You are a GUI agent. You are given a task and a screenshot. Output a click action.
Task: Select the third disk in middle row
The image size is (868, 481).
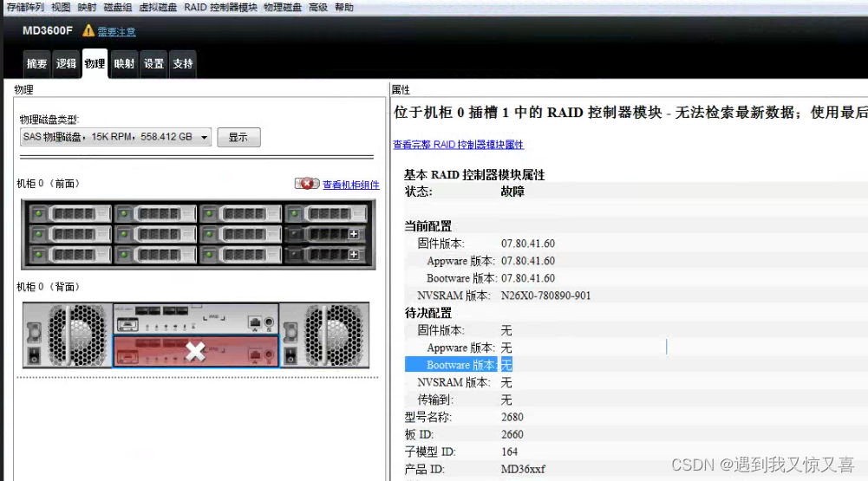(x=241, y=234)
